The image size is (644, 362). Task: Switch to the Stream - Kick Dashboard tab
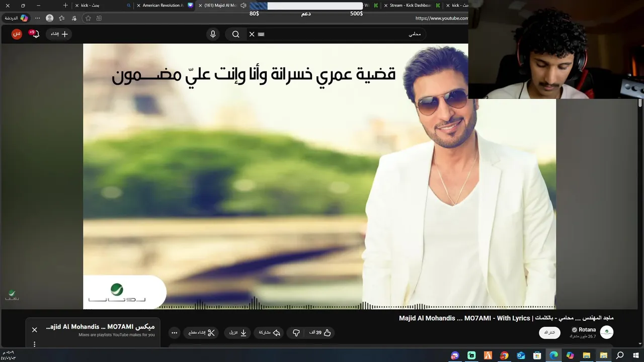(410, 6)
